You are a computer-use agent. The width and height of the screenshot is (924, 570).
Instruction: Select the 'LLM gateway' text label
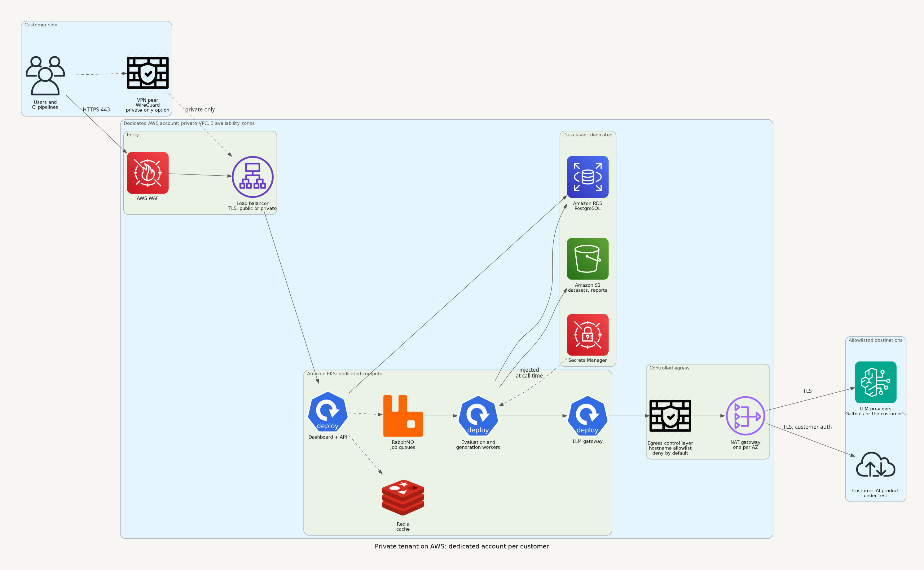(x=587, y=441)
